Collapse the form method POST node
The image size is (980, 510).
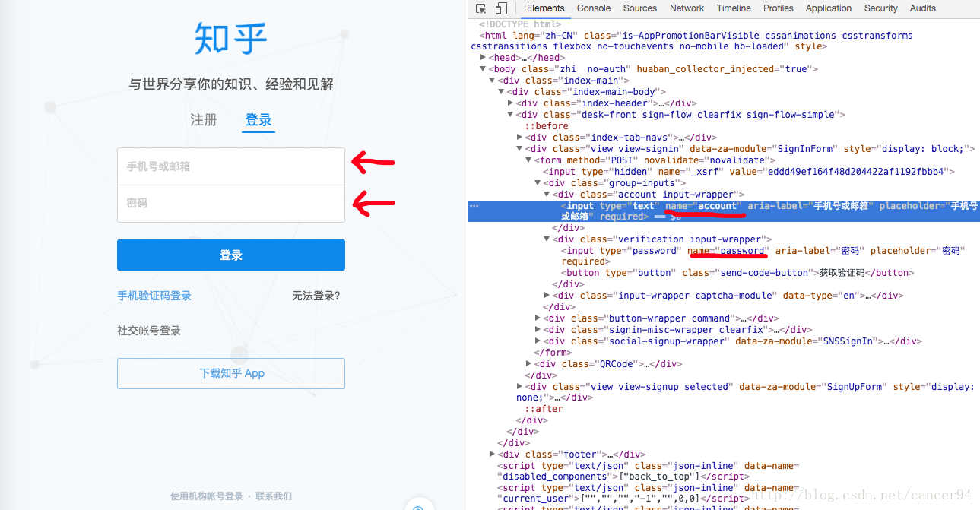click(x=528, y=160)
